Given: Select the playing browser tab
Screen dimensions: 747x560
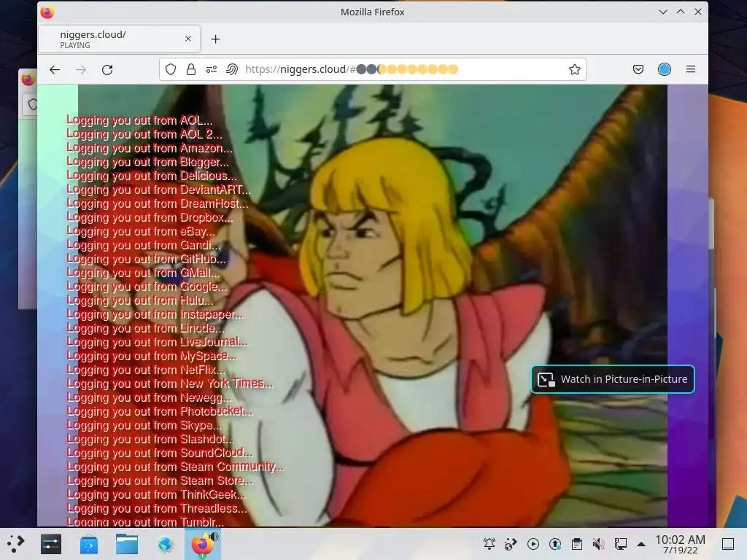Looking at the screenshot, I should tap(119, 39).
